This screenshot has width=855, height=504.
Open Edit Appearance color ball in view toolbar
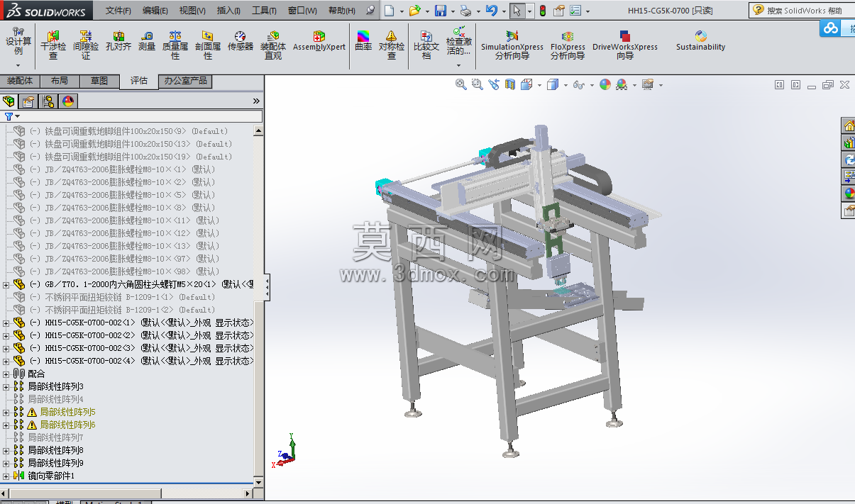point(605,84)
